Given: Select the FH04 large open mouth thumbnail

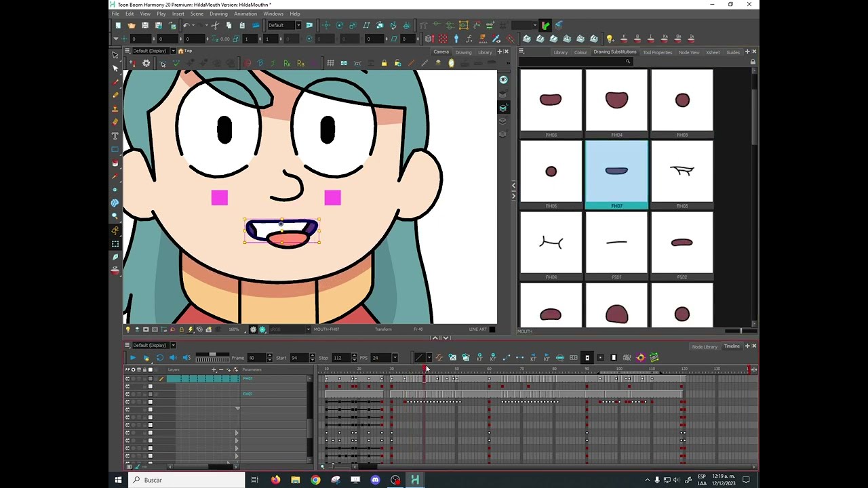Looking at the screenshot, I should 616,102.
